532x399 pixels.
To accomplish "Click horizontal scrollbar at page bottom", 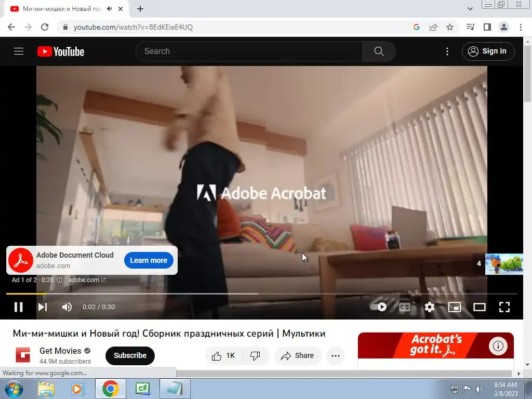I will 344,374.
